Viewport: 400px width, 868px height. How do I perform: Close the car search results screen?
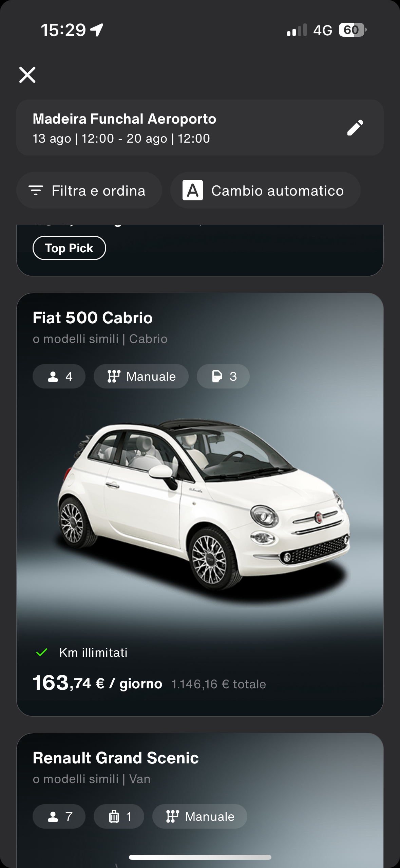click(27, 75)
